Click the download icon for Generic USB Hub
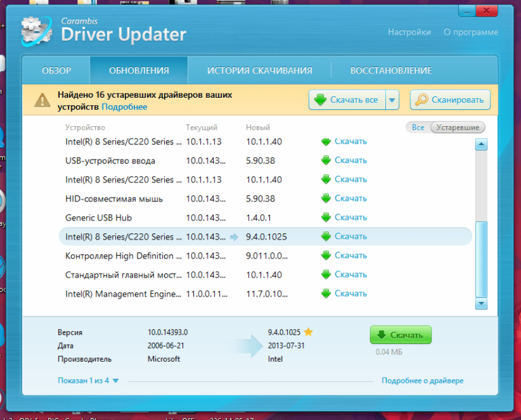The width and height of the screenshot is (521, 420). [326, 218]
